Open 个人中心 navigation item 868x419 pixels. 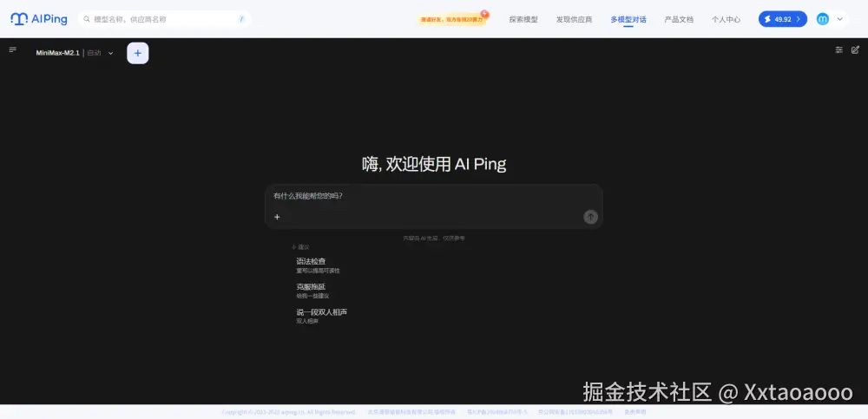pyautogui.click(x=726, y=19)
